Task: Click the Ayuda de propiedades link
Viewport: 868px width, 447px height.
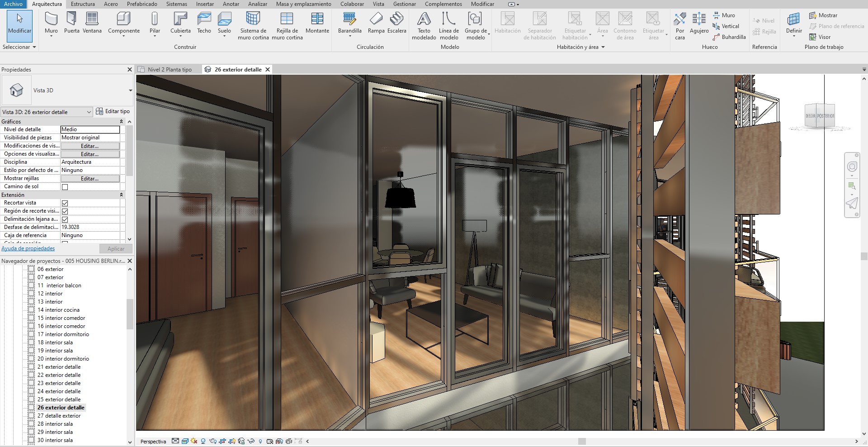Action: [28, 248]
